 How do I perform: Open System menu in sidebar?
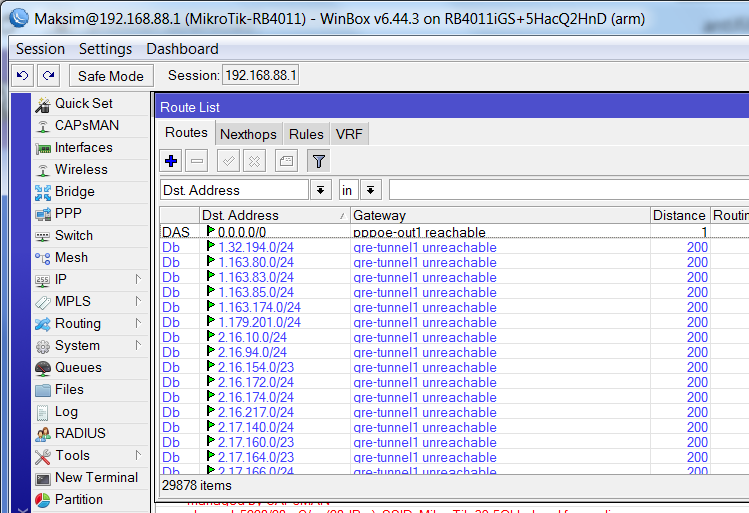[x=91, y=345]
